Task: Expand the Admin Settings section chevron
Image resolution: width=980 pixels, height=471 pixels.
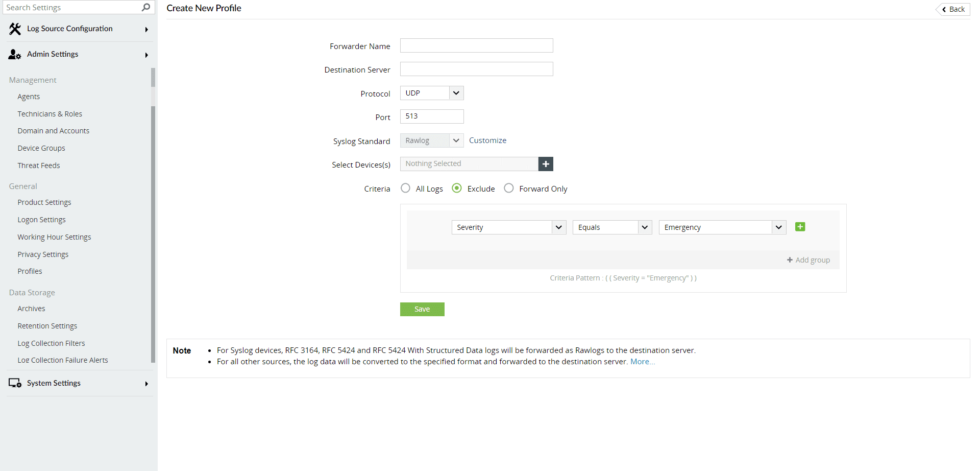Action: (146, 55)
